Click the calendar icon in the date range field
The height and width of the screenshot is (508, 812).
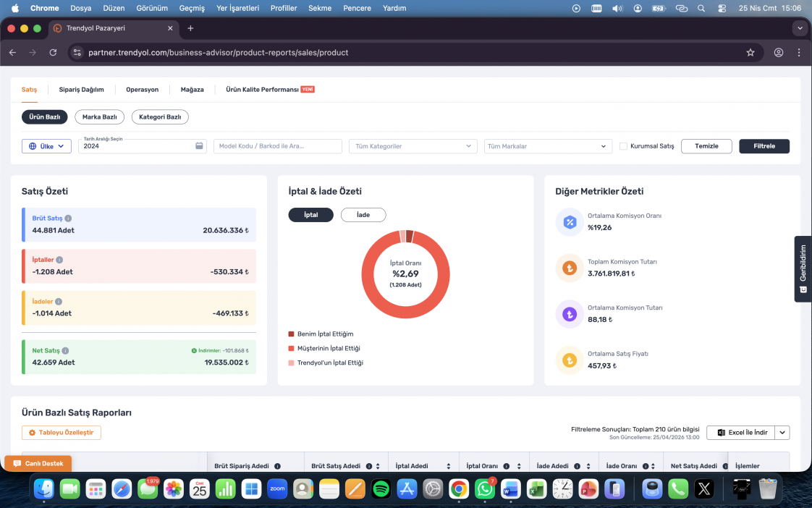[x=199, y=146]
